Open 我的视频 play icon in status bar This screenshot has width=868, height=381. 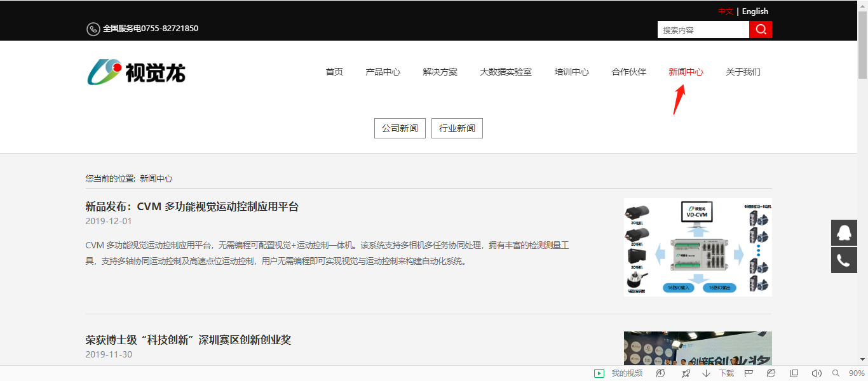click(599, 373)
